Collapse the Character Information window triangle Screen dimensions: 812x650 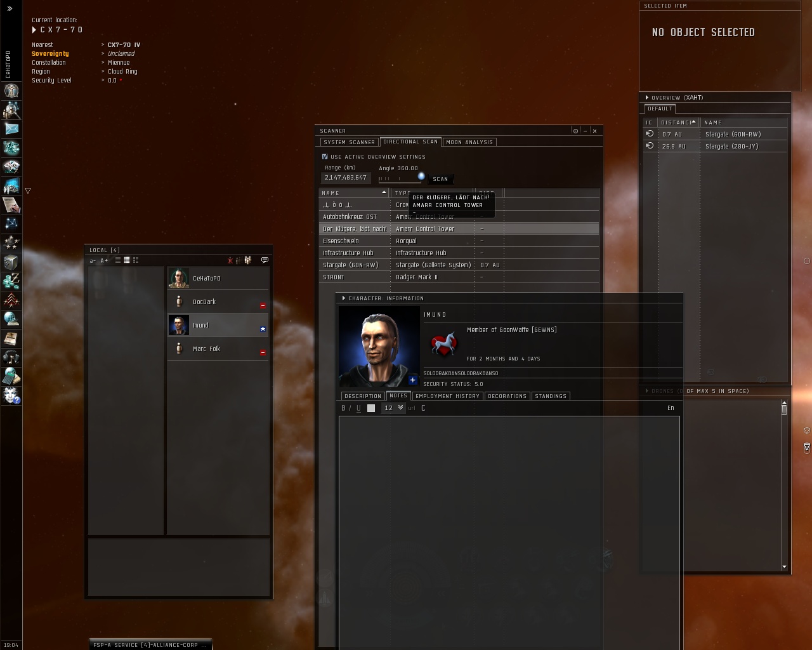(x=344, y=298)
